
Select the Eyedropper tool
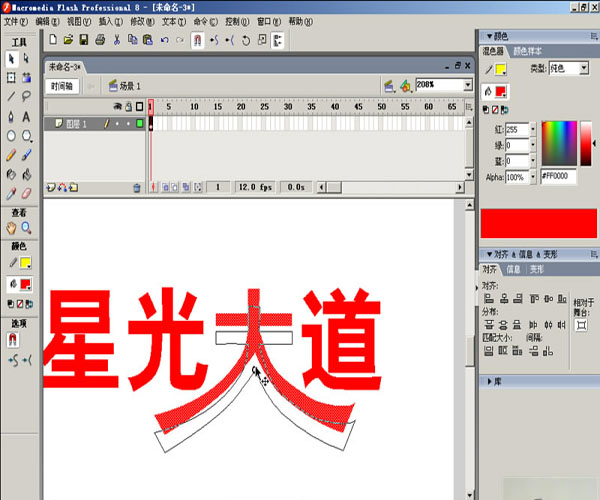[11, 194]
